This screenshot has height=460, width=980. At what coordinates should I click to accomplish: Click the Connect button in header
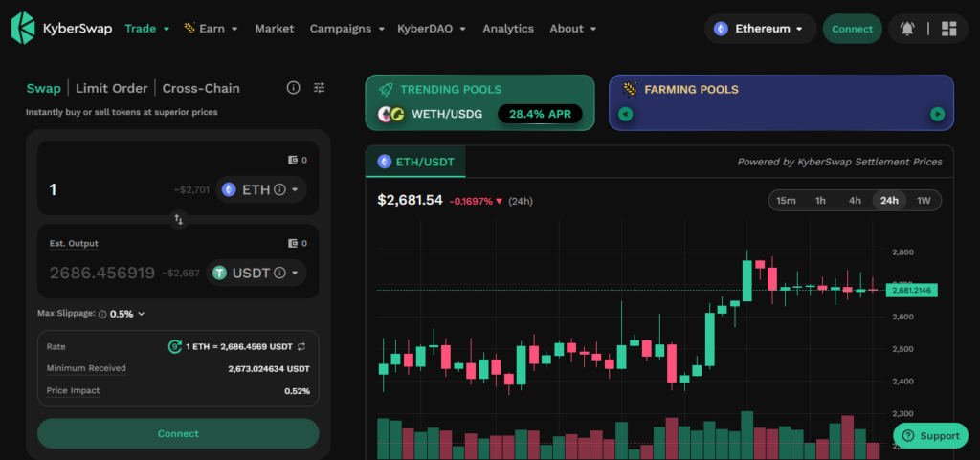pyautogui.click(x=853, y=29)
